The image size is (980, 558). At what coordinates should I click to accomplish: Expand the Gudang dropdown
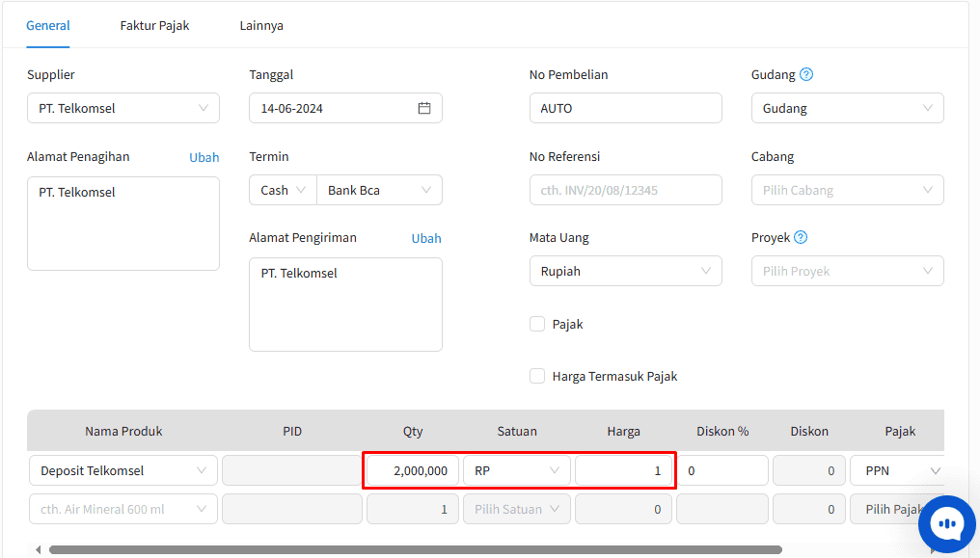pos(847,108)
